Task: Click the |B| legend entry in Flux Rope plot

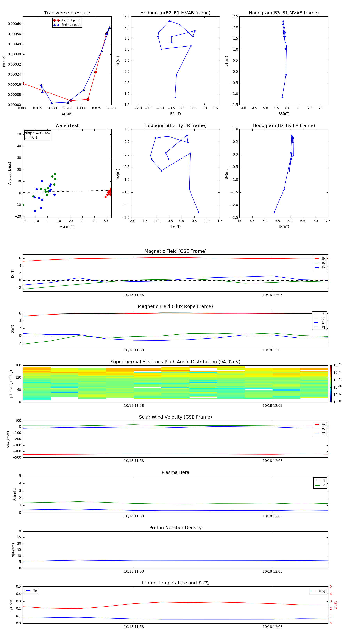Action: tap(320, 327)
